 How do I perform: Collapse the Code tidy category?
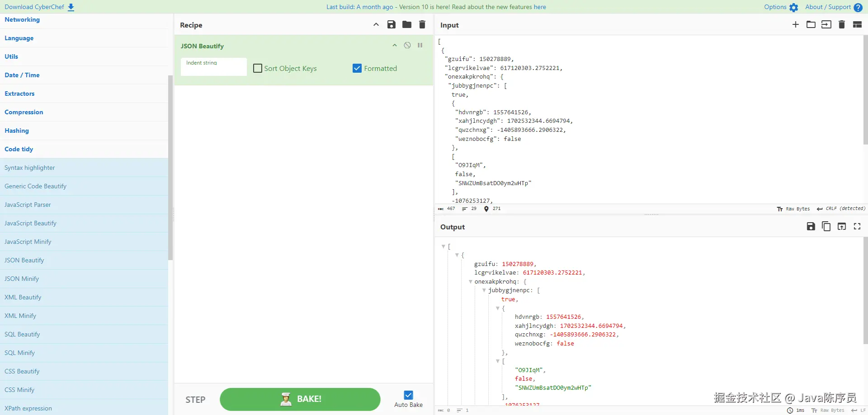(84, 149)
